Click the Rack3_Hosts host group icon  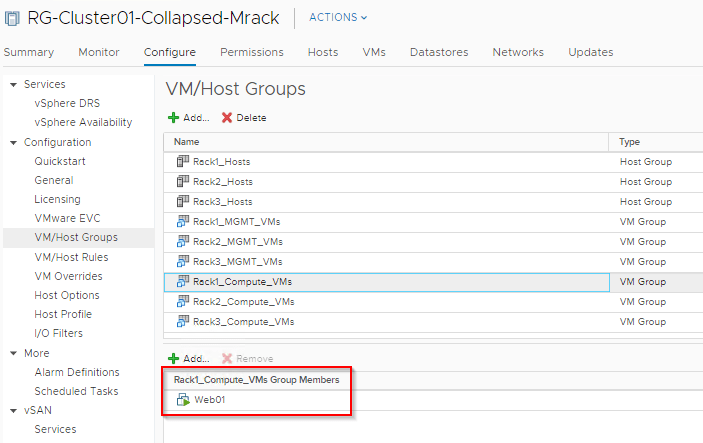(x=182, y=201)
